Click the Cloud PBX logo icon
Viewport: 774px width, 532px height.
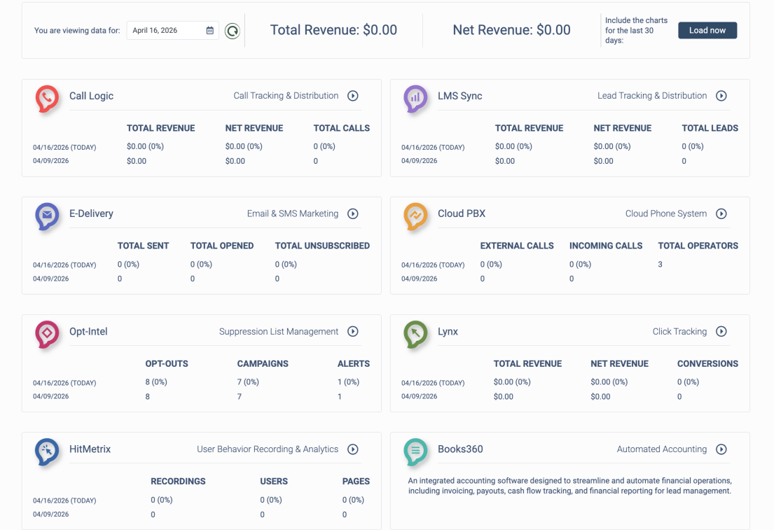(x=415, y=216)
